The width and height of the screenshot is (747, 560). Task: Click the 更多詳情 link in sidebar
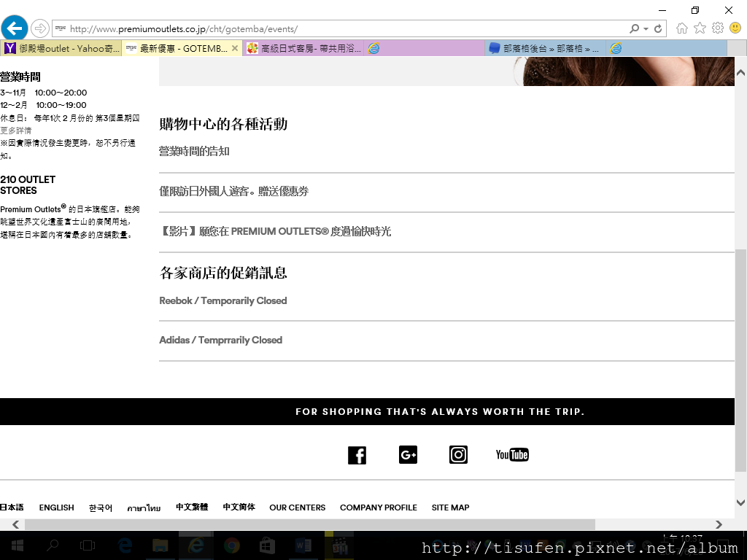point(16,131)
